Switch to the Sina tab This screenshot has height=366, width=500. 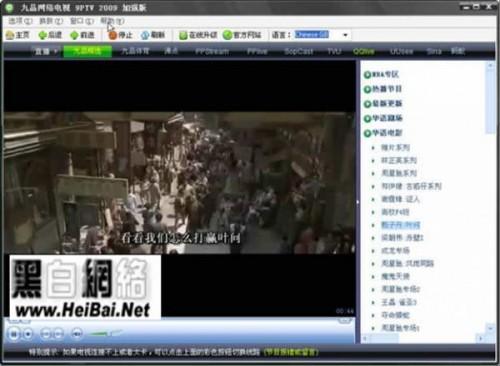(x=434, y=51)
